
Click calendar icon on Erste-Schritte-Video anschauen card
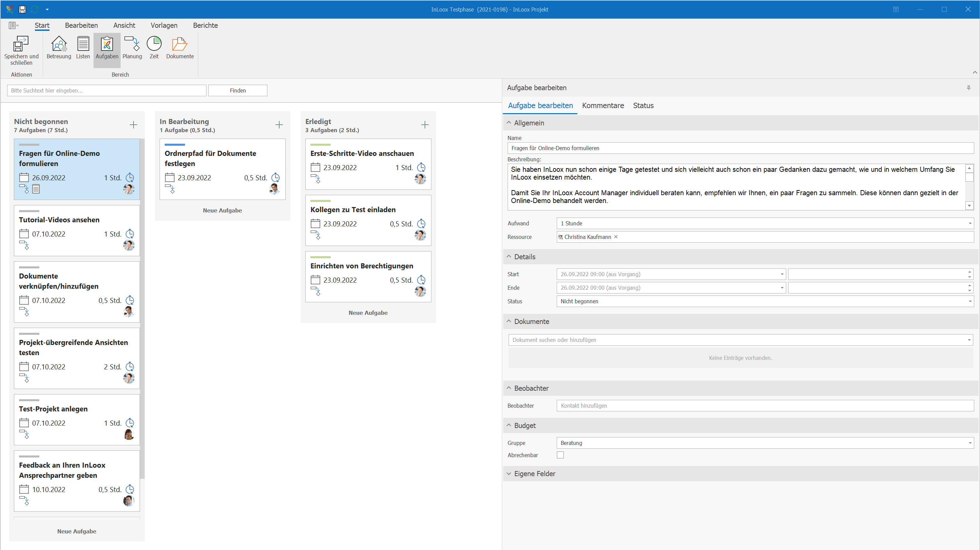click(315, 167)
